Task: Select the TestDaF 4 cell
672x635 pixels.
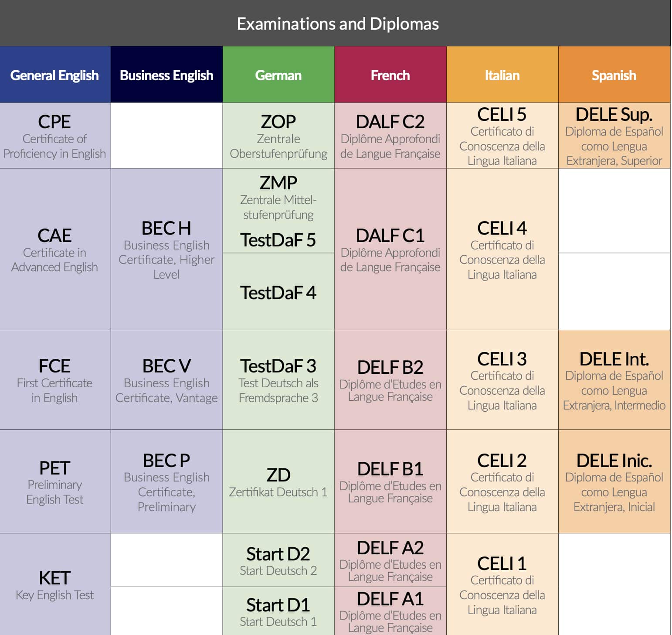Action: (x=278, y=292)
